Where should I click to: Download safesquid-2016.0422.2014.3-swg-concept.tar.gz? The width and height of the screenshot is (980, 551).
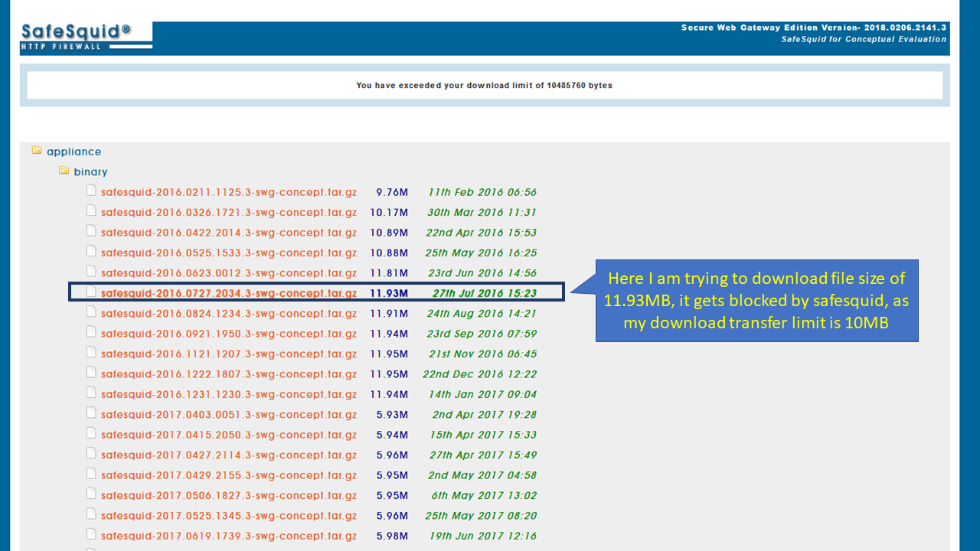[229, 233]
